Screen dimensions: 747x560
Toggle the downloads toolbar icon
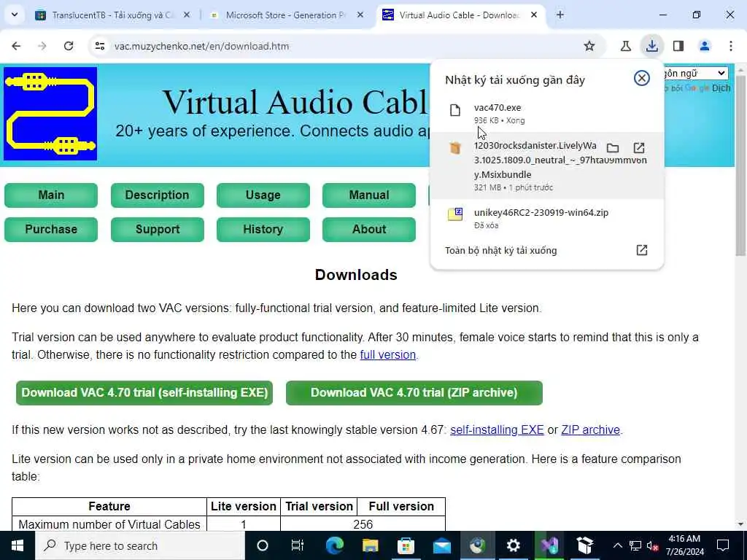(x=651, y=46)
